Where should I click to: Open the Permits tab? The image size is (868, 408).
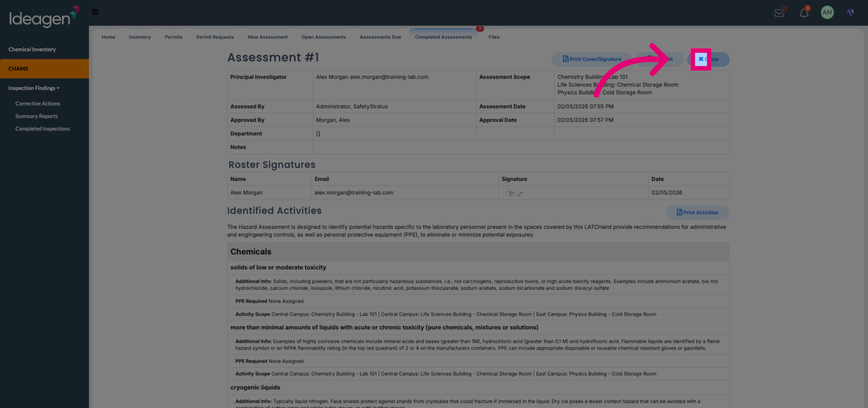[x=174, y=37]
